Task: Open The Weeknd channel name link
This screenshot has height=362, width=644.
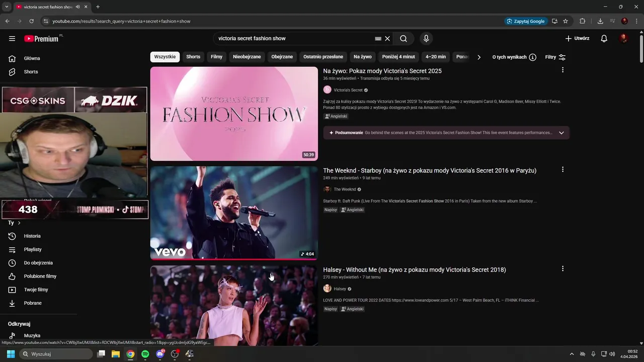Action: click(345, 190)
